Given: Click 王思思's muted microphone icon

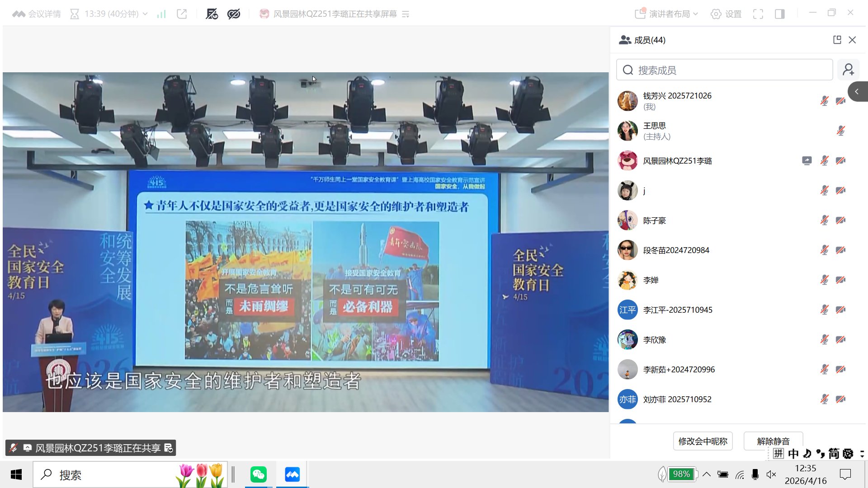Looking at the screenshot, I should (x=840, y=131).
